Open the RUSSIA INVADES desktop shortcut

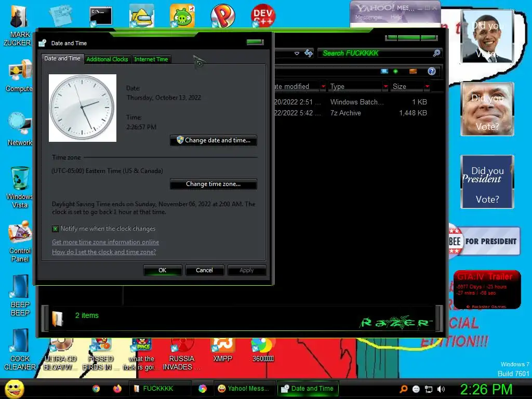[x=182, y=354]
